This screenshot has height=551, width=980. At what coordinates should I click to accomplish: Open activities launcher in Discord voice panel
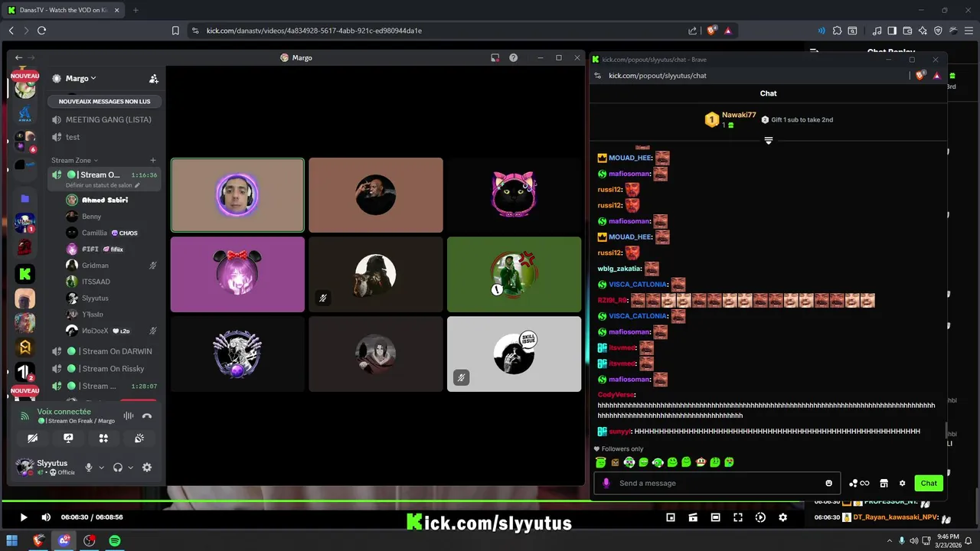coord(103,439)
